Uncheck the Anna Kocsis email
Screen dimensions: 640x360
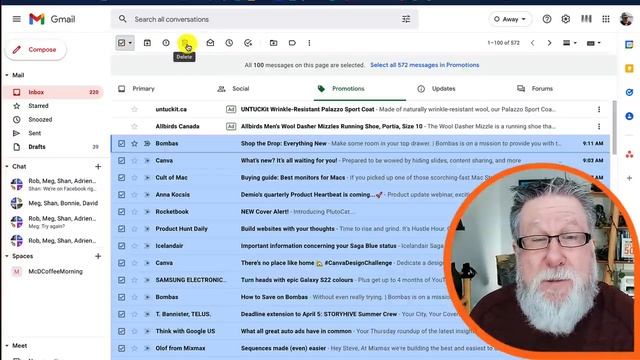122,195
